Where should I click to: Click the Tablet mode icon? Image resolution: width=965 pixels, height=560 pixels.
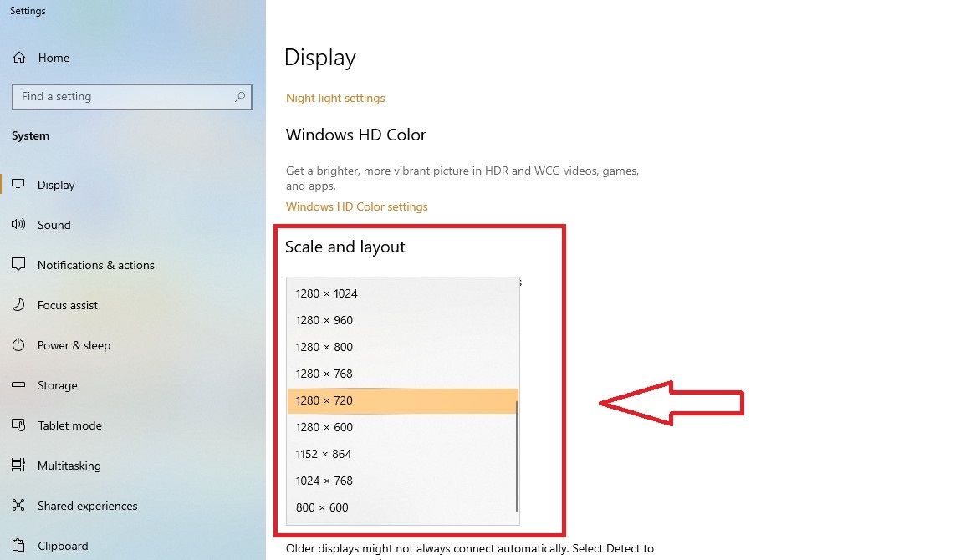[18, 425]
